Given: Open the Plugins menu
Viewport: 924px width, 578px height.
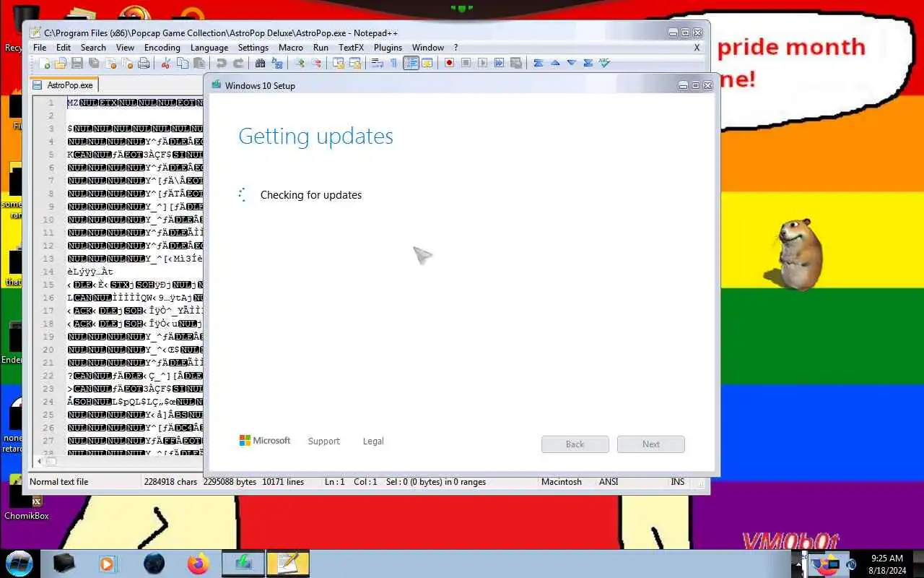Looking at the screenshot, I should tap(388, 48).
